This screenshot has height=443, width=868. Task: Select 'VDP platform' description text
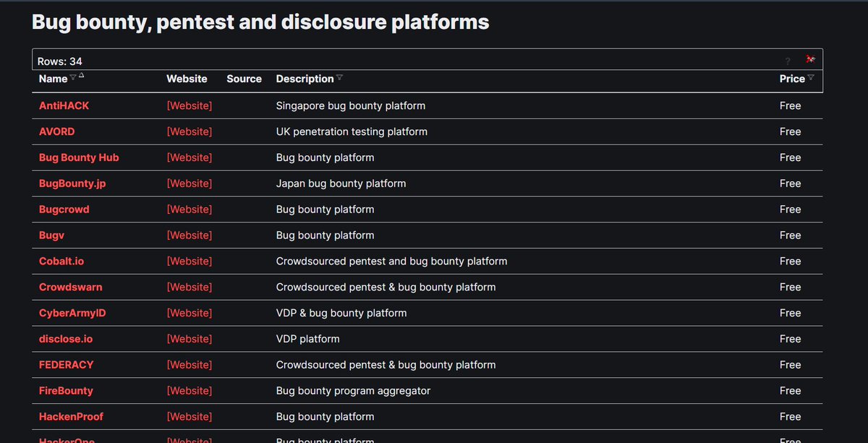tap(307, 339)
